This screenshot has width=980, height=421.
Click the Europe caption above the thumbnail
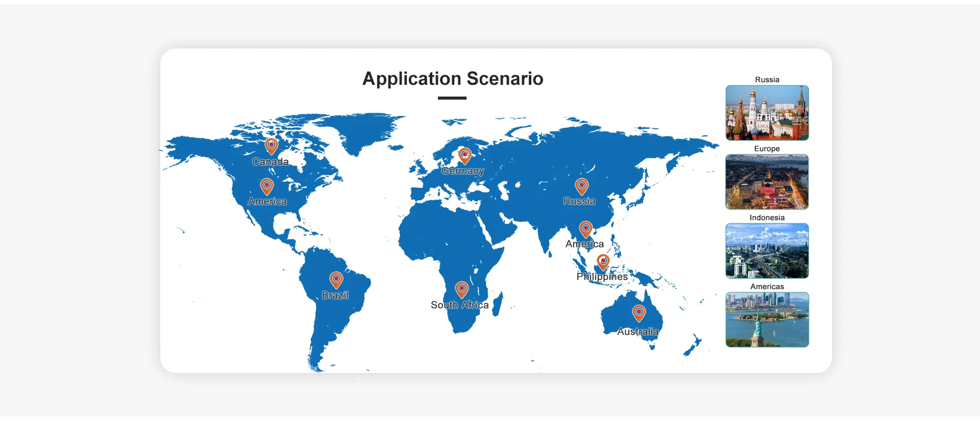pyautogui.click(x=767, y=149)
